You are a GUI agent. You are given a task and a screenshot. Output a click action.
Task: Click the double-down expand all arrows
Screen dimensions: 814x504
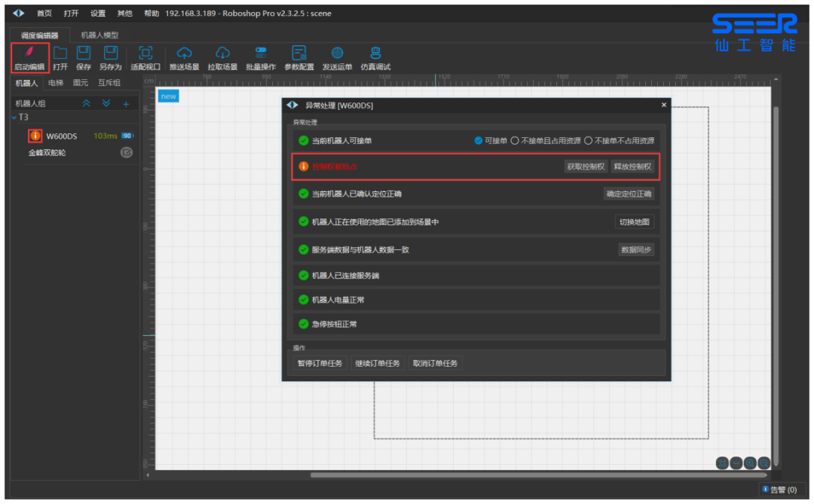click(x=106, y=103)
